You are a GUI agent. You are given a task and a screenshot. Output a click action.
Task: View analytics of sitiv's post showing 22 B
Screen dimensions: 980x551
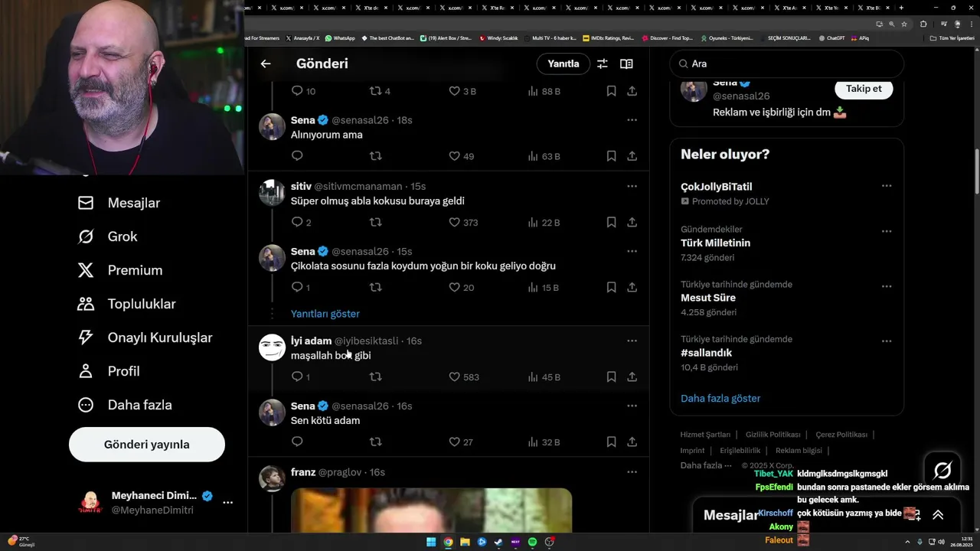tap(544, 223)
